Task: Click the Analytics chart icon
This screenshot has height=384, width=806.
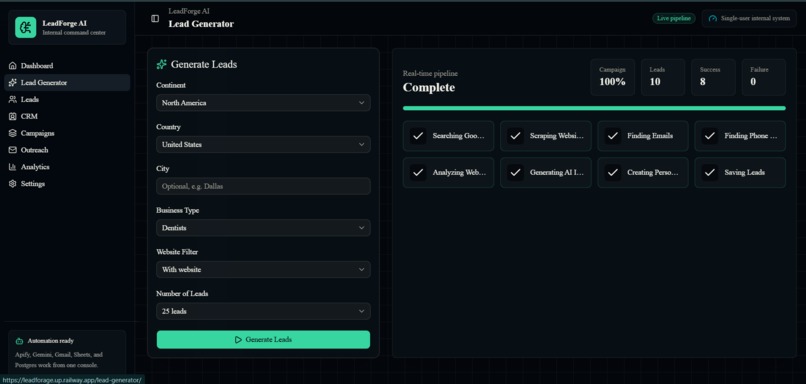Action: tap(13, 167)
